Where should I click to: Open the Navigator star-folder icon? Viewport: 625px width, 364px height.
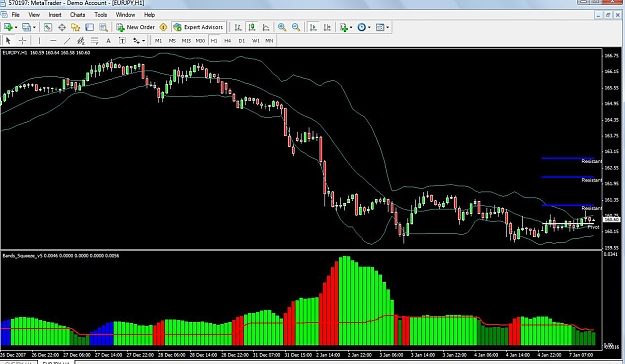[75, 27]
